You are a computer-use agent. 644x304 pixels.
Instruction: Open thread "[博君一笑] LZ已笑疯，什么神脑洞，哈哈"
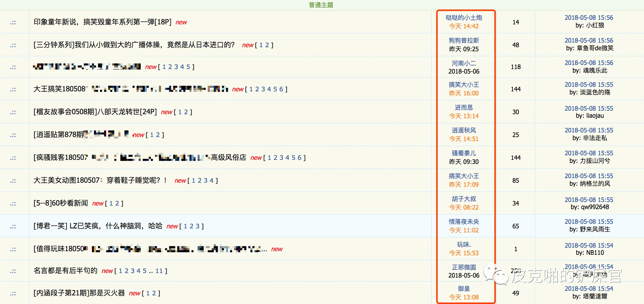click(x=98, y=226)
